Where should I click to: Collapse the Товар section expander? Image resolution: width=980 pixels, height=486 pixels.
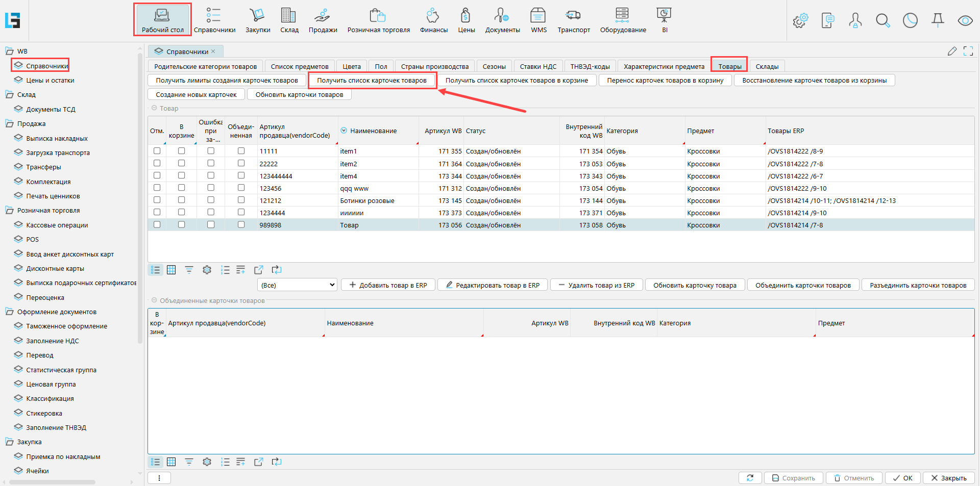(x=154, y=108)
